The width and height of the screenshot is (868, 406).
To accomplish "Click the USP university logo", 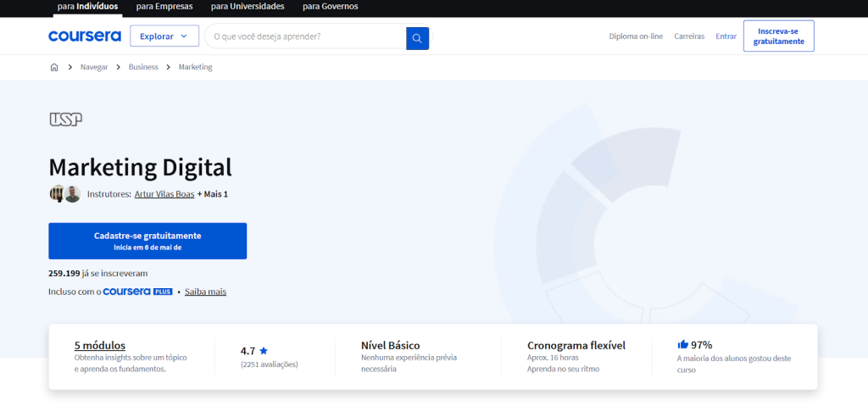I will tap(66, 119).
